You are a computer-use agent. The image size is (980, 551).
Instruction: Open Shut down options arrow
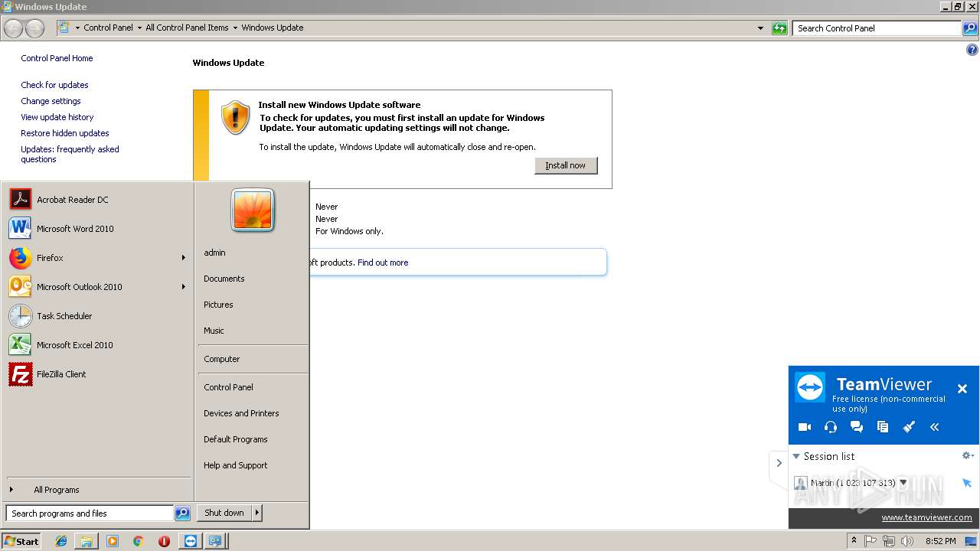tap(256, 513)
